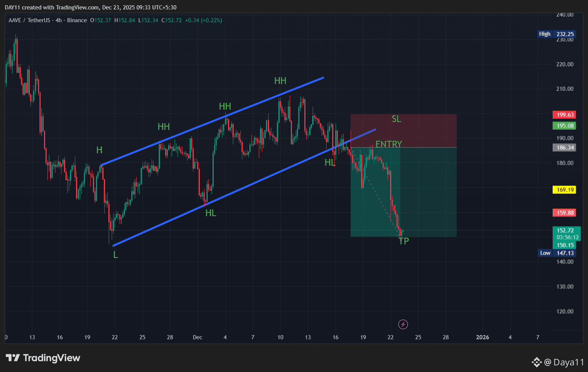588x372 pixels.
Task: Select the green 195.08 price tag
Action: [x=564, y=126]
